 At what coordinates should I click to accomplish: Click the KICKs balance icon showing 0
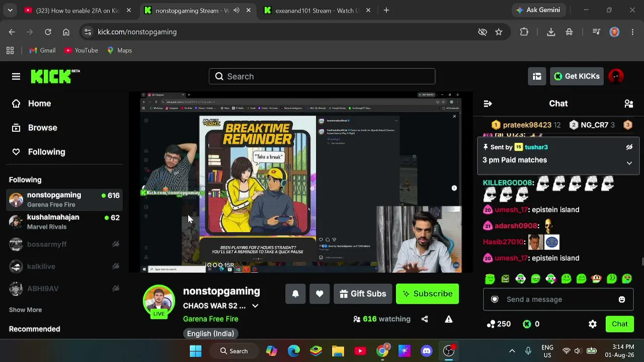(x=527, y=324)
